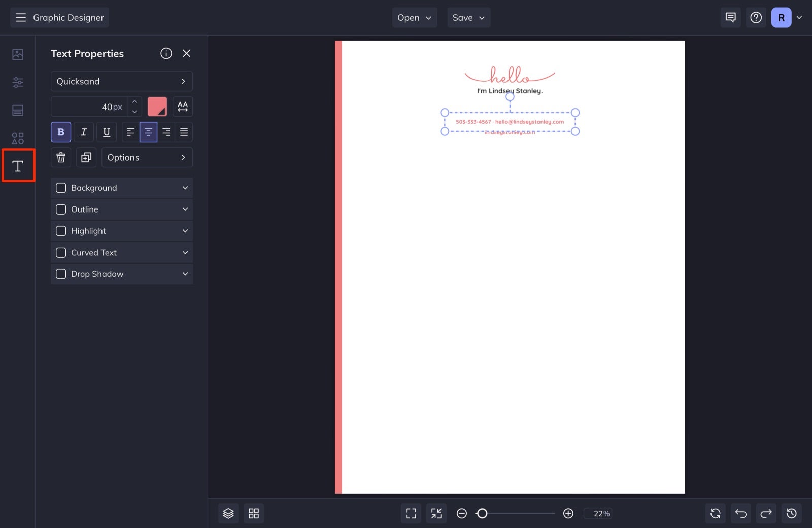
Task: Enable the Curved Text option
Action: pyautogui.click(x=61, y=252)
